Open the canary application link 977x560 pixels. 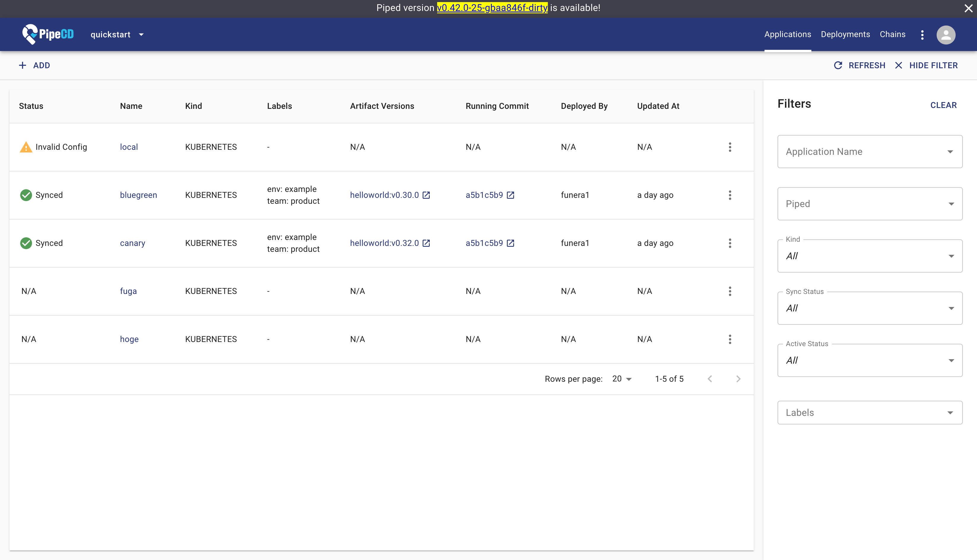click(x=132, y=243)
